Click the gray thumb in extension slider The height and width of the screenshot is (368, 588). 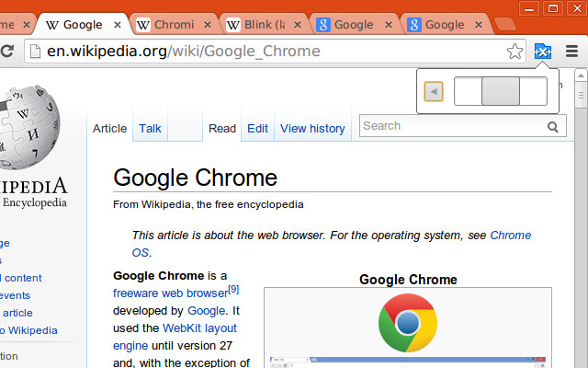[x=501, y=91]
